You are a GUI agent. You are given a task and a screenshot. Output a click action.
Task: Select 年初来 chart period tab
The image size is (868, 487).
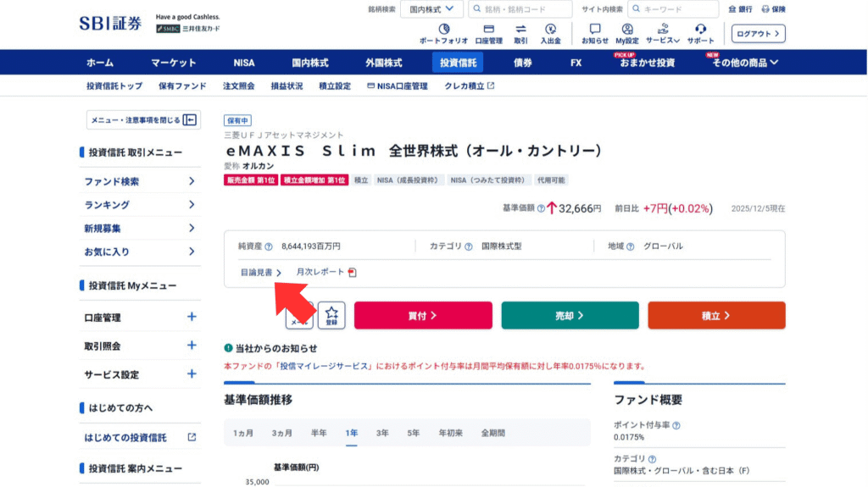[451, 433]
